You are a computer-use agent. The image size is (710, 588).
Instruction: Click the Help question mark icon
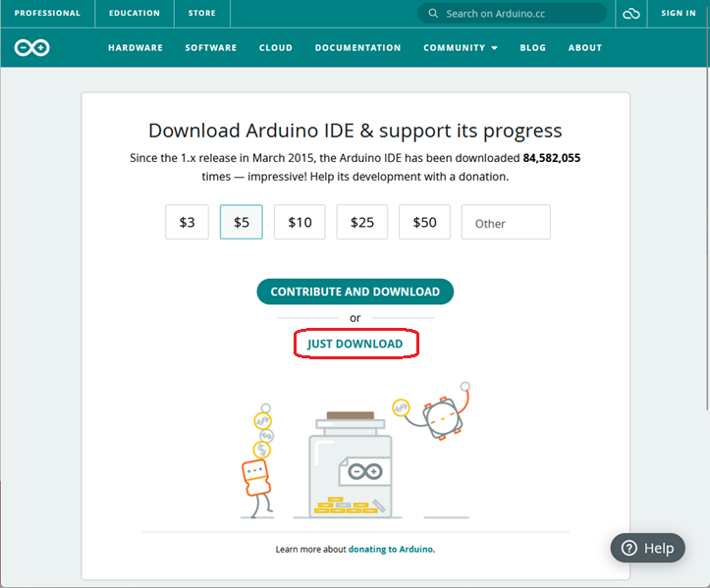pos(629,548)
